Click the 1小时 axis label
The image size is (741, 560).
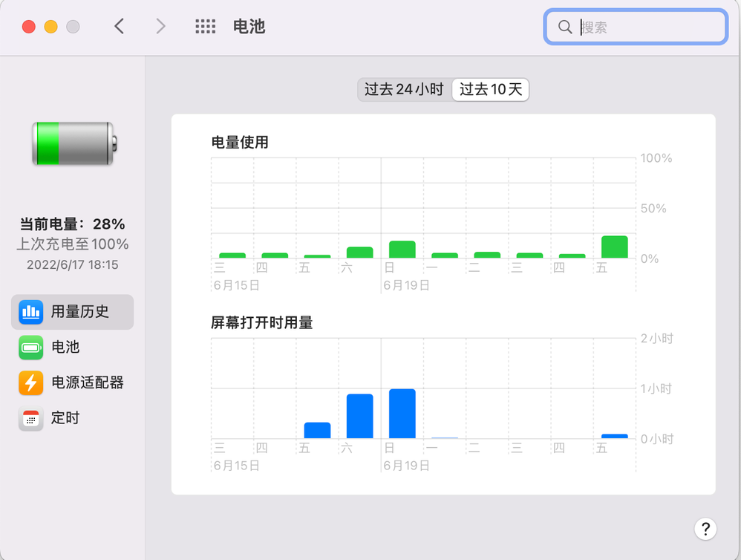[656, 389]
